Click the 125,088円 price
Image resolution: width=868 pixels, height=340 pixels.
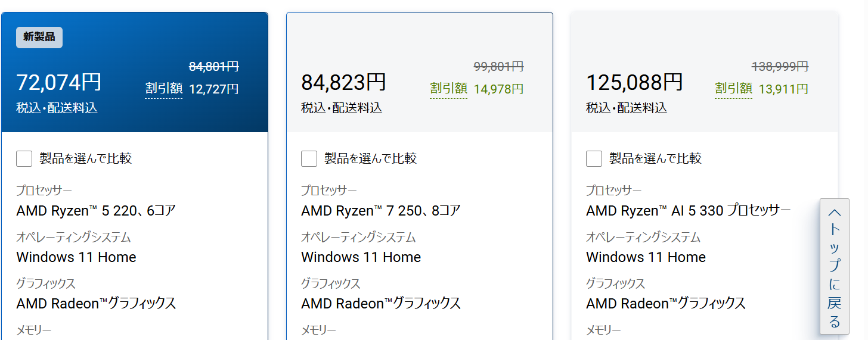(x=635, y=82)
